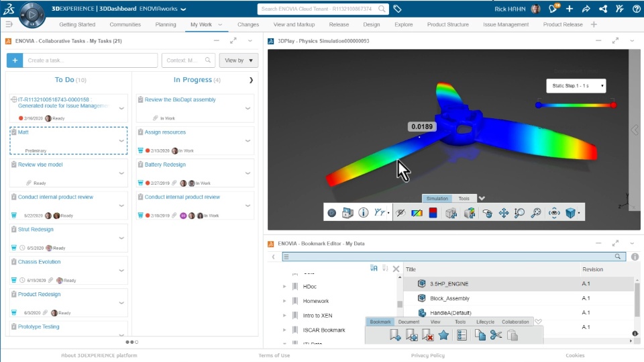The image size is (644, 362).
Task: Open notifications chat bubble icon
Action: coord(553,9)
